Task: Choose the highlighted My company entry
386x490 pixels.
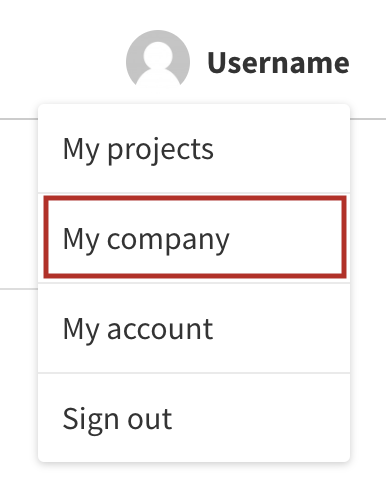Action: (195, 237)
